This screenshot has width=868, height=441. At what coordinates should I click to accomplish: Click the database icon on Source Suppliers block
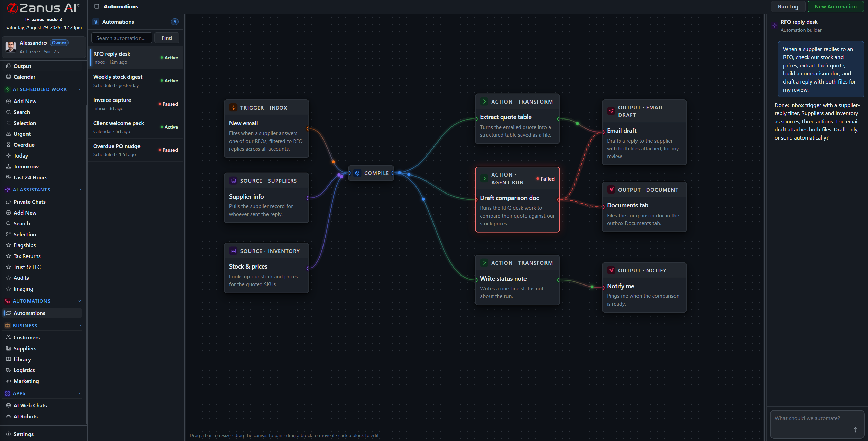pyautogui.click(x=233, y=181)
